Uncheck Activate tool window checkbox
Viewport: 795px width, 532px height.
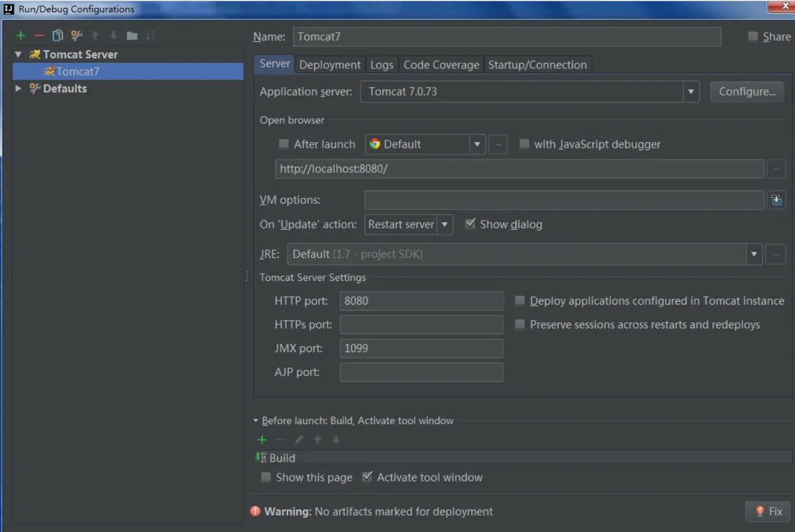click(367, 477)
